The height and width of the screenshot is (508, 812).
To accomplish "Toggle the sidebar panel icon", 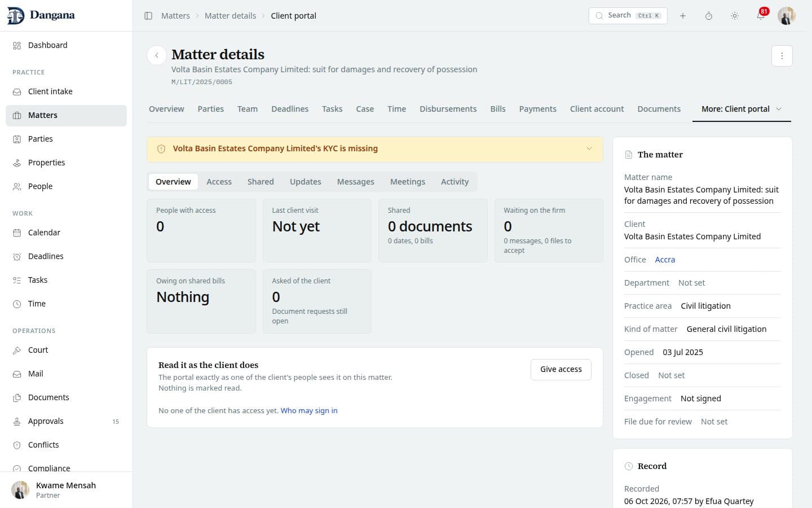I will tap(148, 16).
